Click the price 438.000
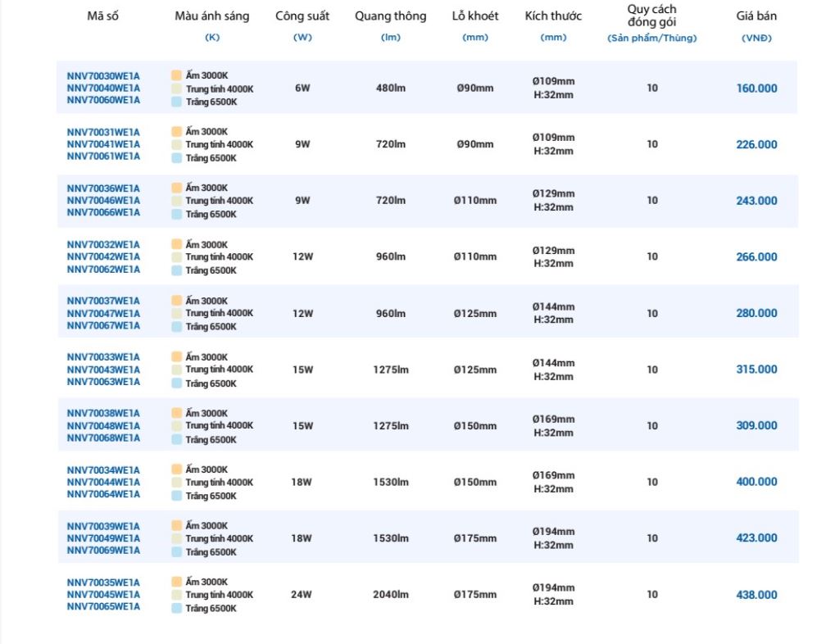835x644 pixels. pos(756,595)
